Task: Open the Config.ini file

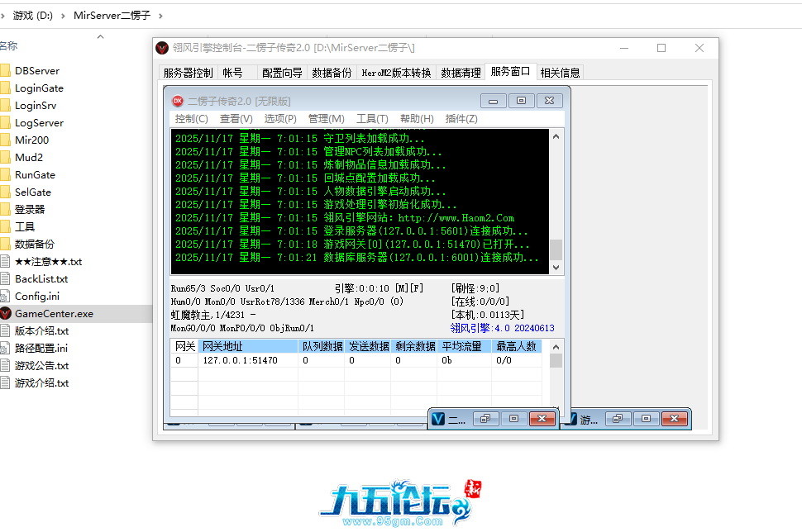Action: tap(36, 296)
